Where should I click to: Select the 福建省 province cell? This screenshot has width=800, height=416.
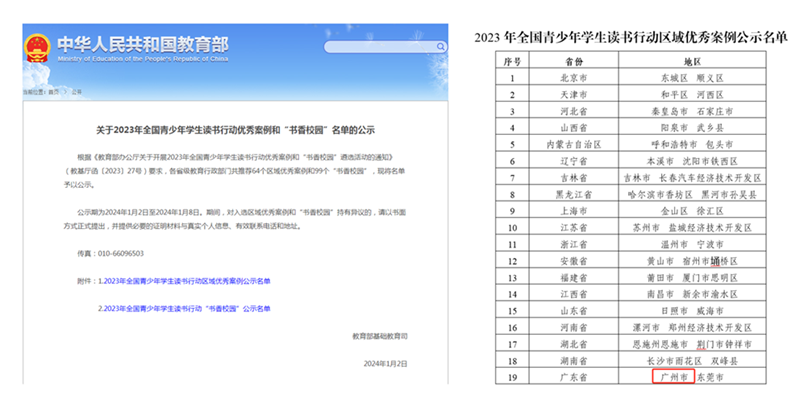click(x=574, y=278)
